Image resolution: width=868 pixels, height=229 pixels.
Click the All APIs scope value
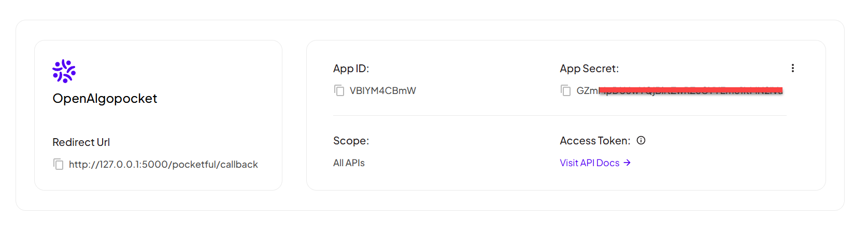[349, 163]
